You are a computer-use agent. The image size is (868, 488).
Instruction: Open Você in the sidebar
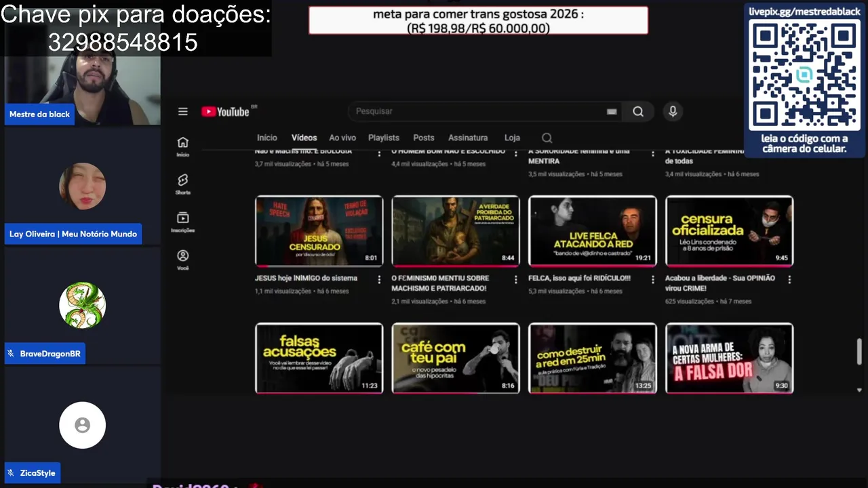(x=182, y=260)
